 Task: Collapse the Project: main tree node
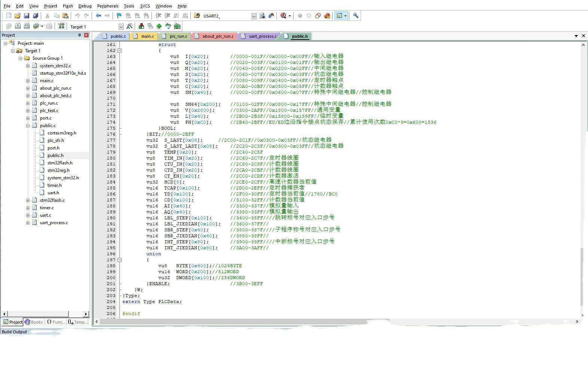pos(5,43)
